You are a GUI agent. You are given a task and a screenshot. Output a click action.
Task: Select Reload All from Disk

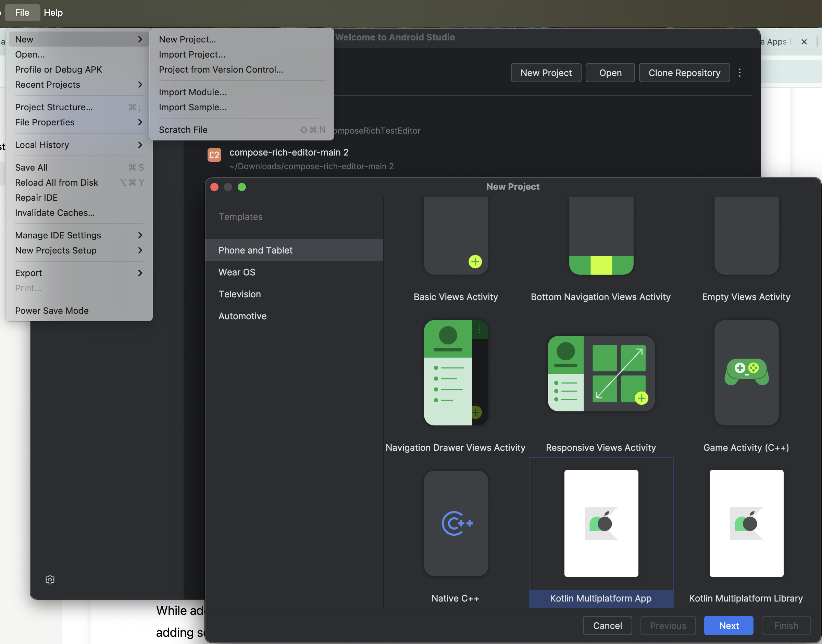[x=79, y=183]
